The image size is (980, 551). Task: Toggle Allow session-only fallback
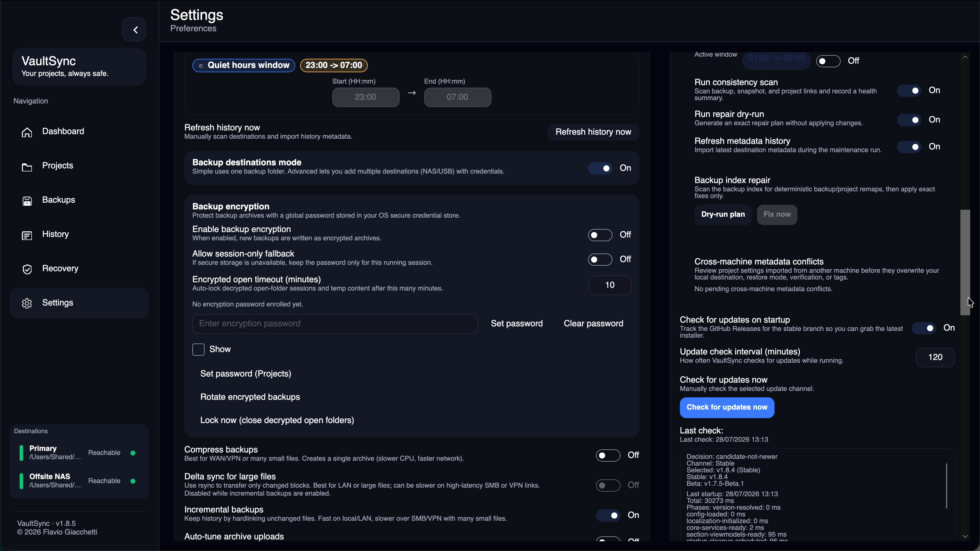pyautogui.click(x=600, y=259)
